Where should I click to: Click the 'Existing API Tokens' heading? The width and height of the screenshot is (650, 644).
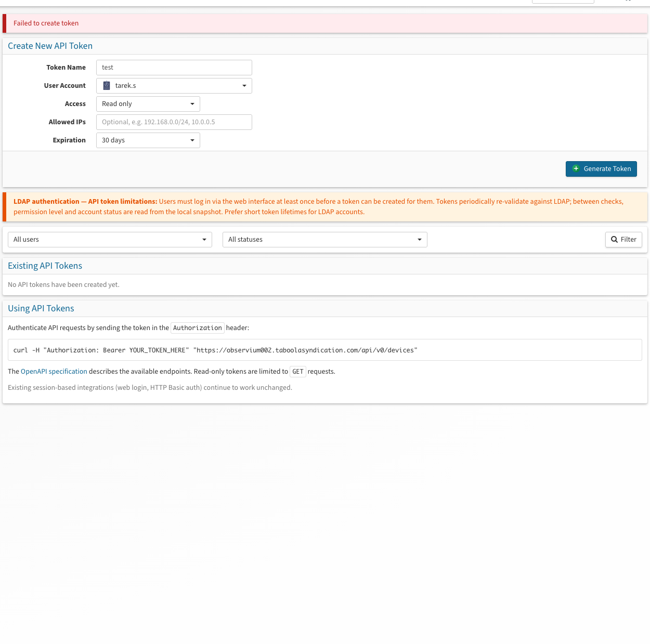[x=45, y=266]
